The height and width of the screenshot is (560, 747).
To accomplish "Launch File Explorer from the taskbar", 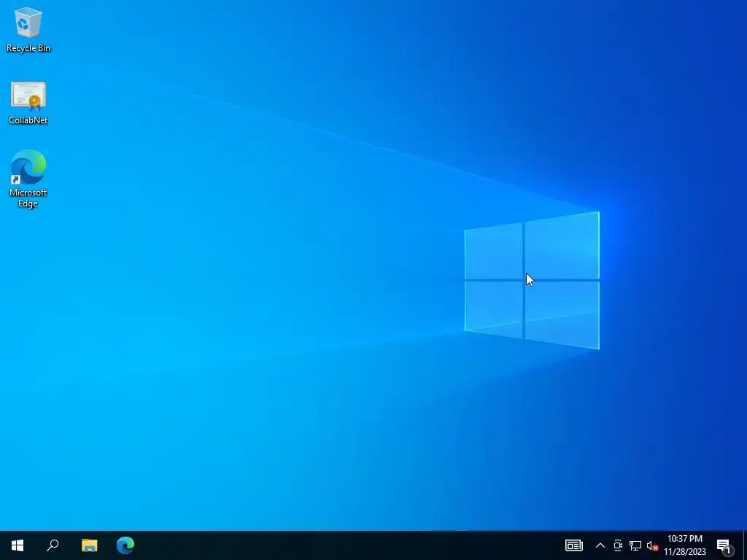I will (x=89, y=545).
